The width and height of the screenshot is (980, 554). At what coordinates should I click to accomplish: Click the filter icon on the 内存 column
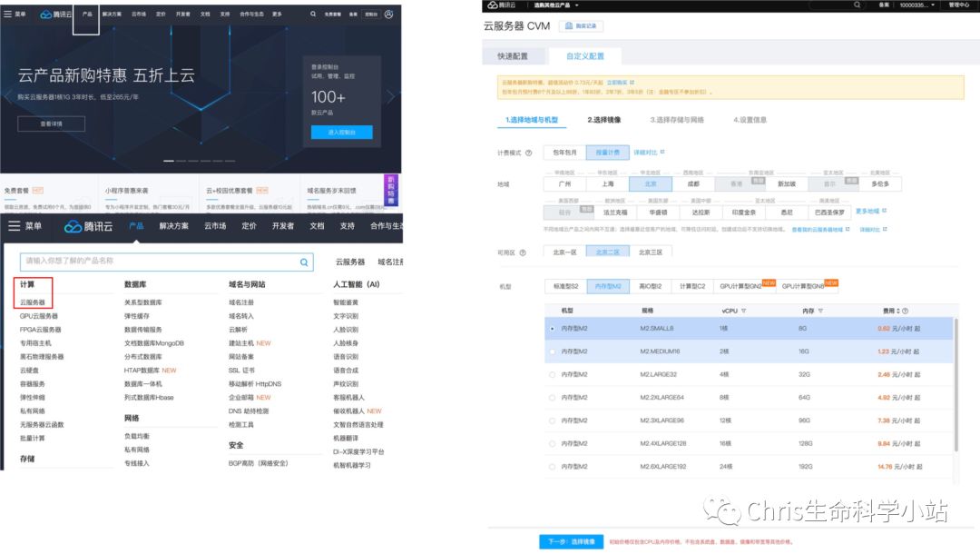pos(820,311)
